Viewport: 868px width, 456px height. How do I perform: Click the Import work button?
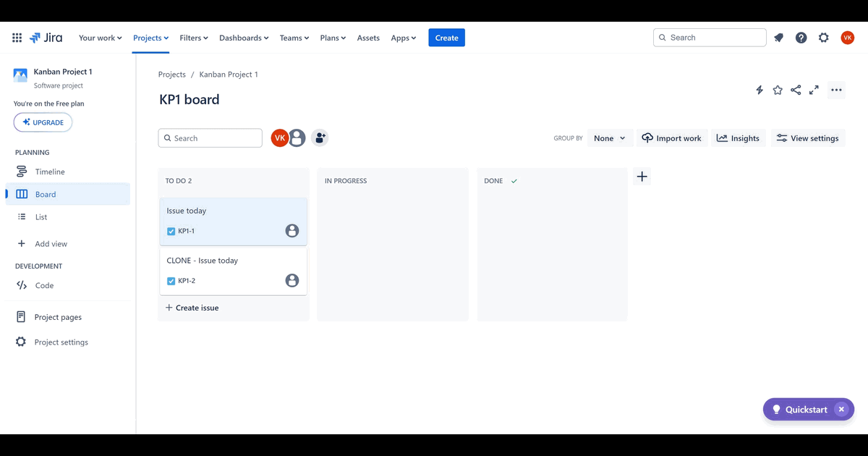pyautogui.click(x=671, y=138)
